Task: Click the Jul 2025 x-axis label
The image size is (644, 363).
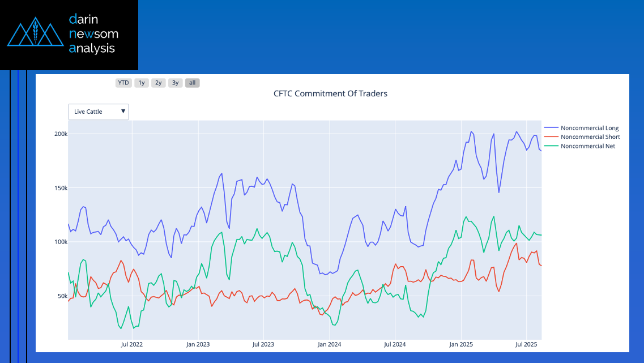Action: 526,344
